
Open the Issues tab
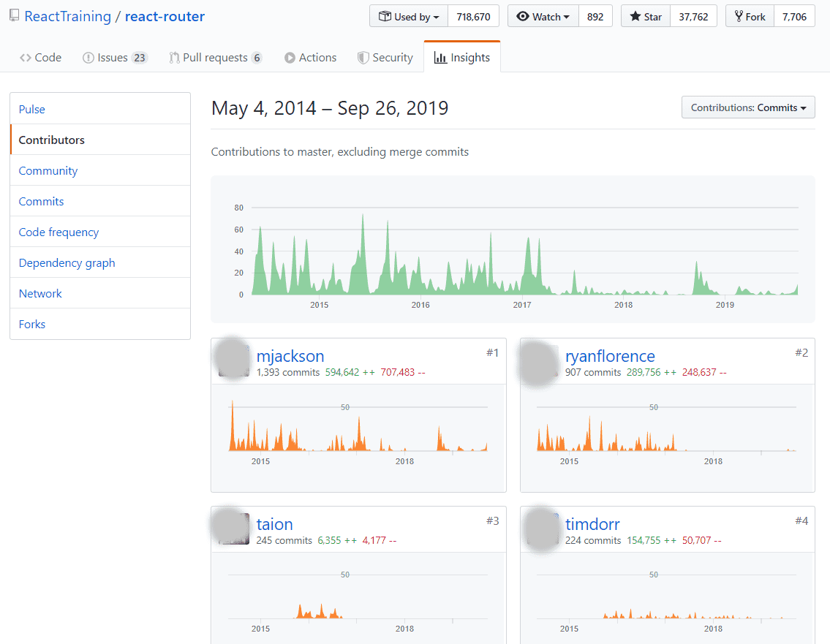tap(115, 58)
